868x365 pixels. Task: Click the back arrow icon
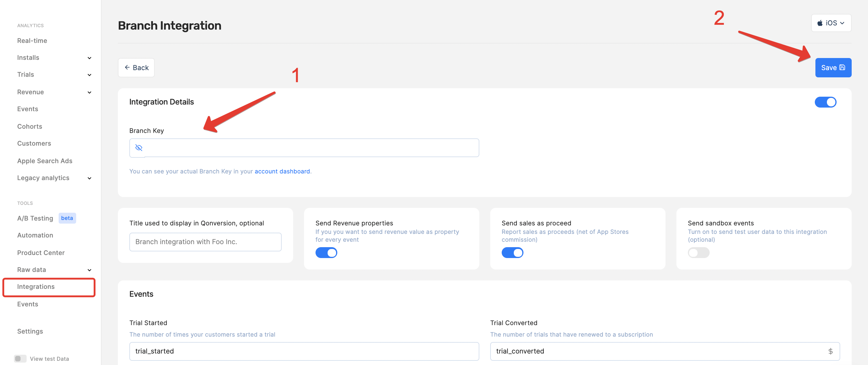click(127, 67)
